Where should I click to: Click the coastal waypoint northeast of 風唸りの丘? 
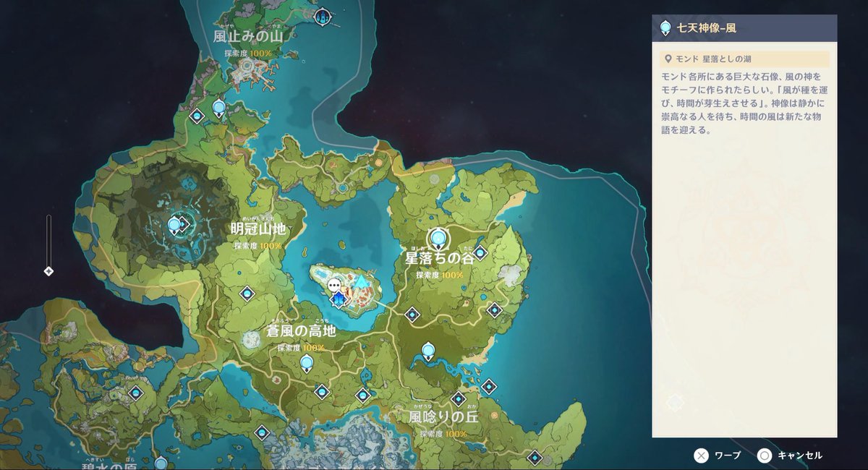488,386
